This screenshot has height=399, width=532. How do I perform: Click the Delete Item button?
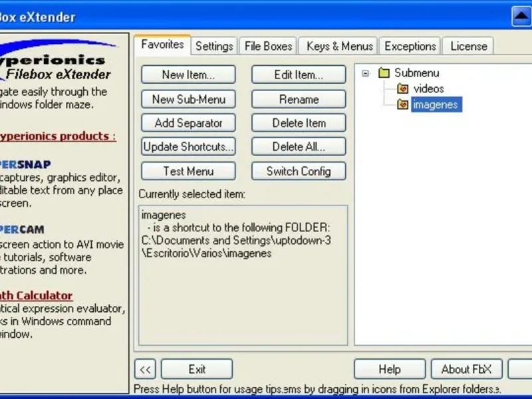299,123
